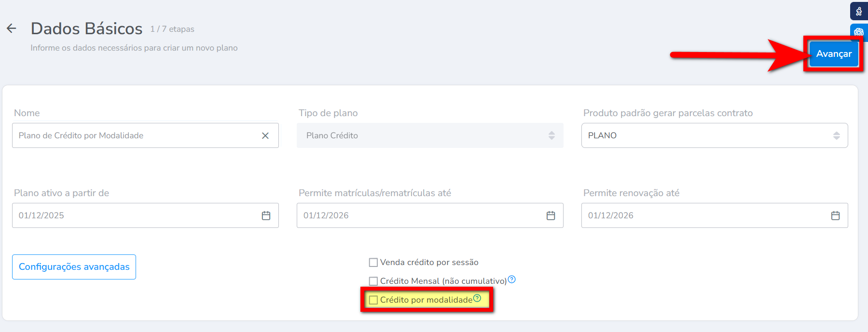The height and width of the screenshot is (332, 868).
Task: Open Configurações avançadas
Action: pyautogui.click(x=74, y=267)
